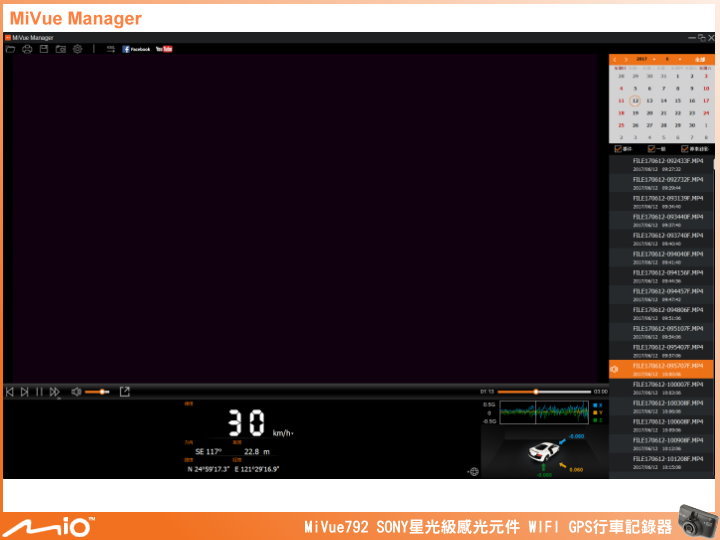Open FILE170612-094457F.MP4 in list
Image resolution: width=720 pixels, height=540 pixels.
pyautogui.click(x=661, y=295)
